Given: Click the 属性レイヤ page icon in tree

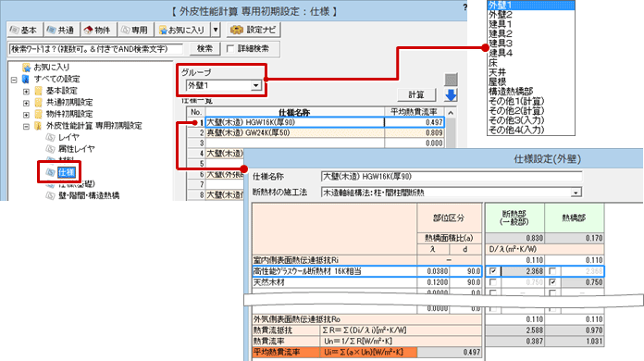Looking at the screenshot, I should [51, 149].
